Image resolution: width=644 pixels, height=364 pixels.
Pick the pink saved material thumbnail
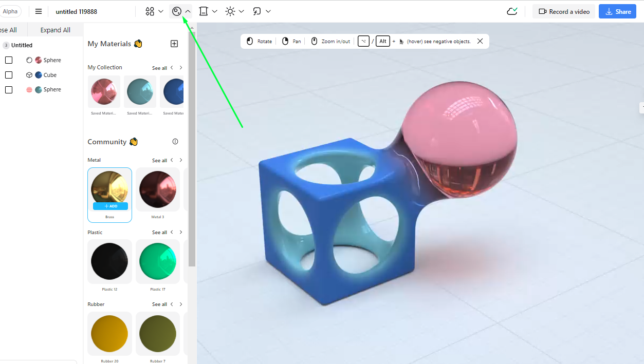[104, 92]
